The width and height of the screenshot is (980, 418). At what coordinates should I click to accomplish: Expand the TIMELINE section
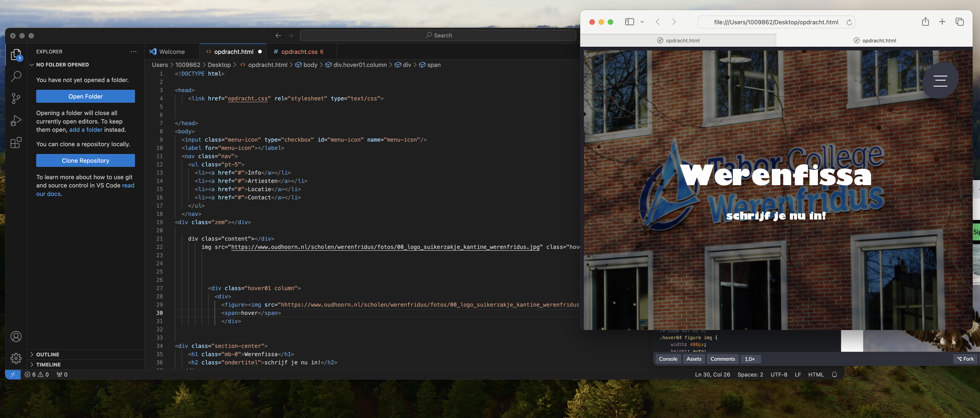point(48,364)
